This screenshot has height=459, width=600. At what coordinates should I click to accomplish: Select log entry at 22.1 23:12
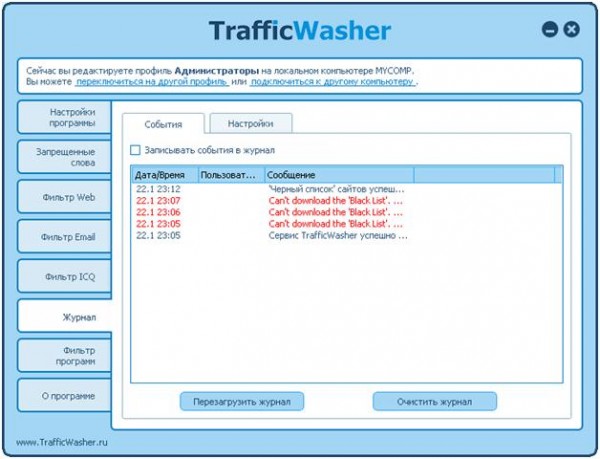[x=346, y=189]
